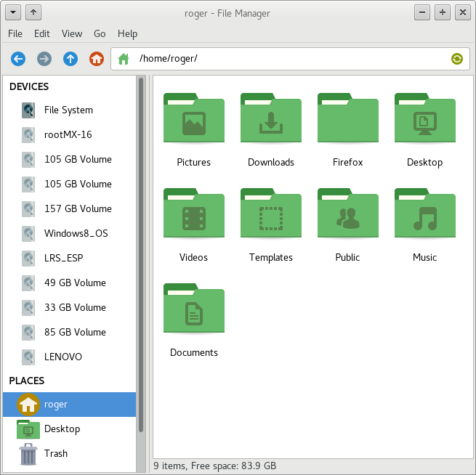Go back using the blue back arrow
Viewport: 476px width, 475px height.
19,59
